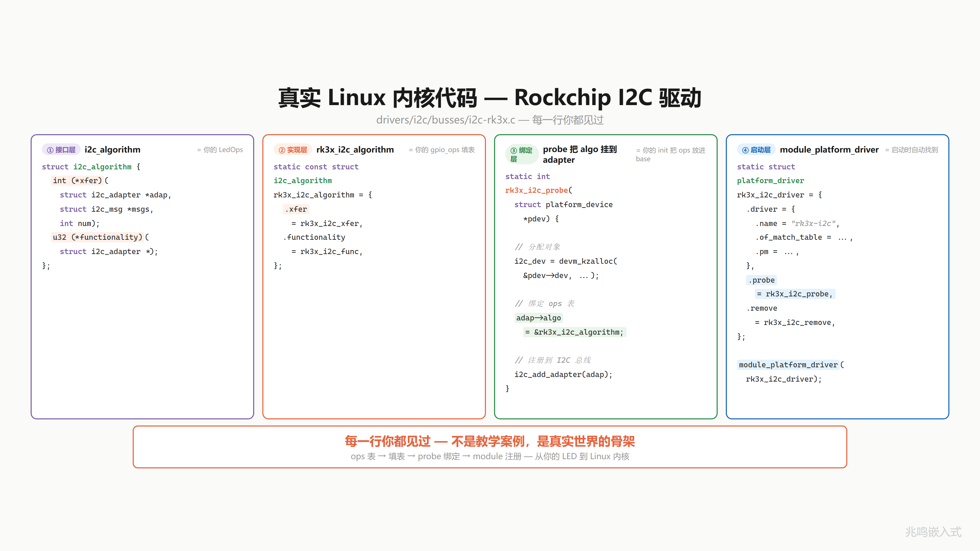Screen dimensions: 980x551
Task: Click the '② 实现层' orange badge
Action: (292, 150)
